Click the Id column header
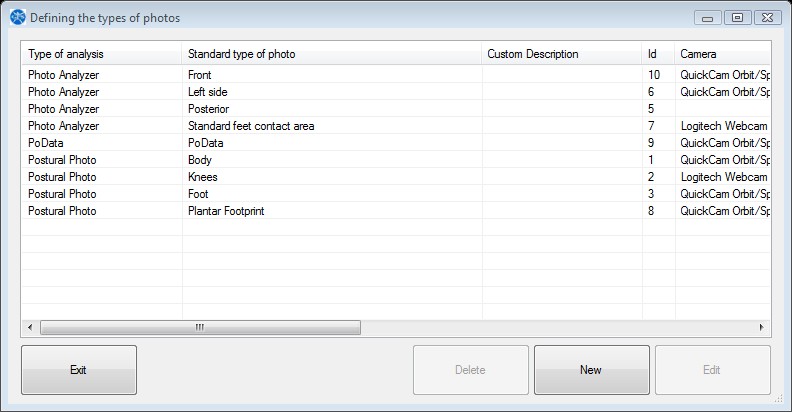This screenshot has width=792, height=412. pyautogui.click(x=658, y=54)
